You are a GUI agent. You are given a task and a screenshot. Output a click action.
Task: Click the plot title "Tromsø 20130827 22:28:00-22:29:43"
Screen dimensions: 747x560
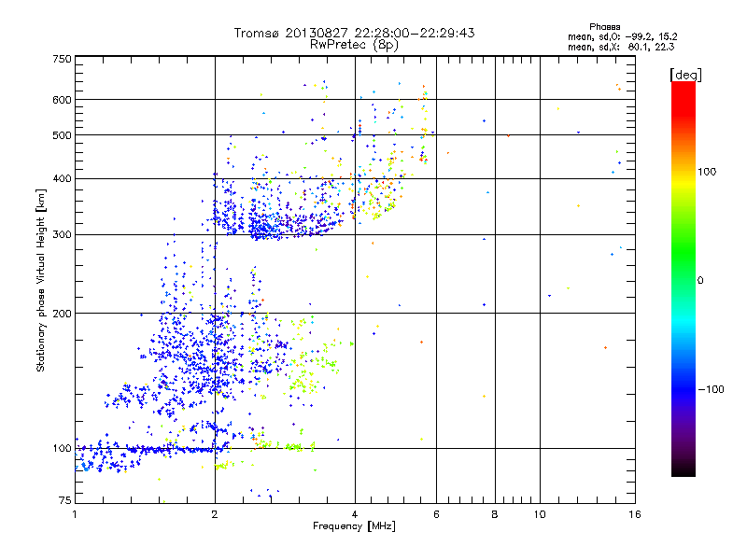[x=354, y=33]
